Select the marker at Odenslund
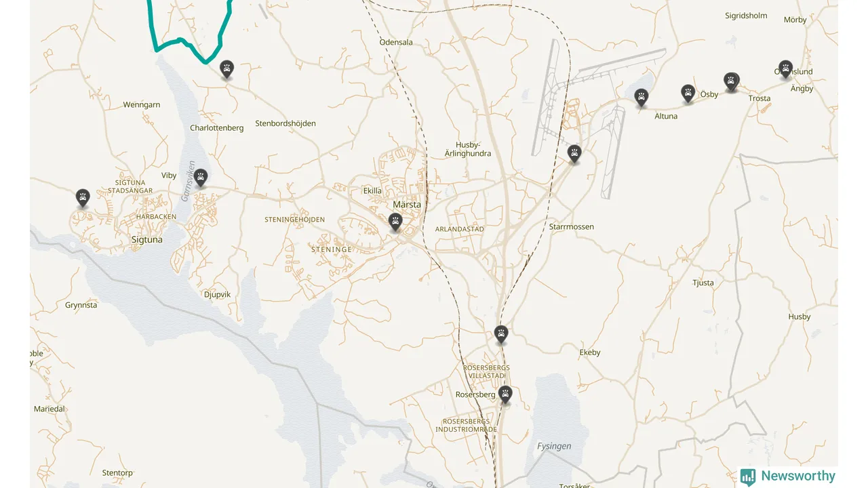 tap(786, 69)
